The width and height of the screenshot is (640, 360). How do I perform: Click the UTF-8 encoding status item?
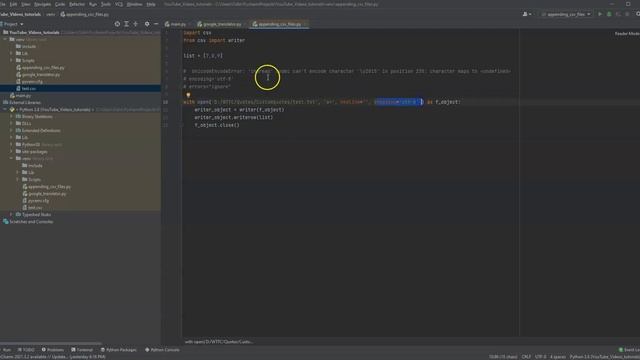click(540, 357)
